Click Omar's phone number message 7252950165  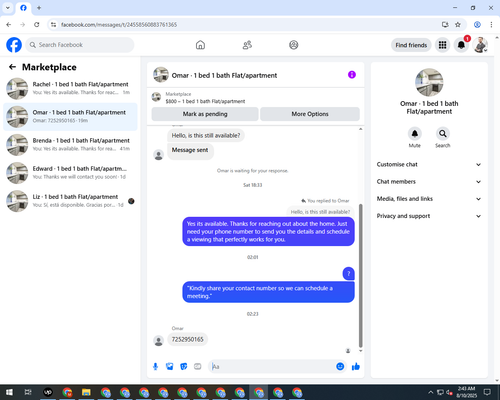click(187, 339)
